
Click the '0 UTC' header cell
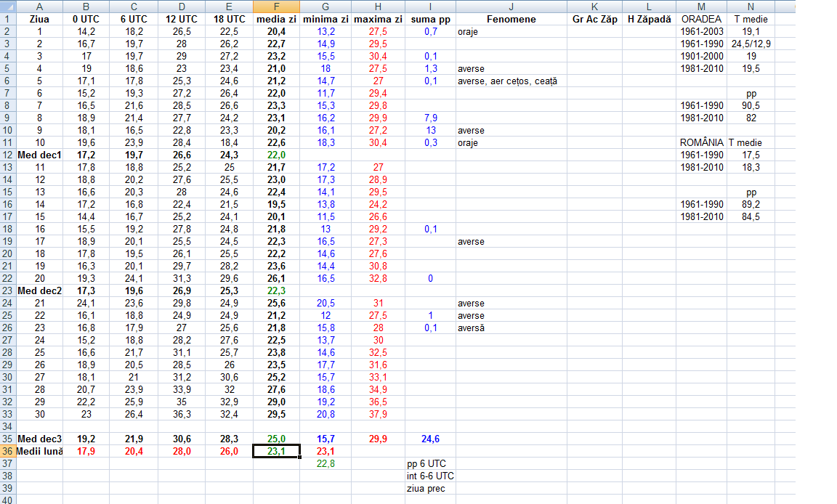pos(86,19)
